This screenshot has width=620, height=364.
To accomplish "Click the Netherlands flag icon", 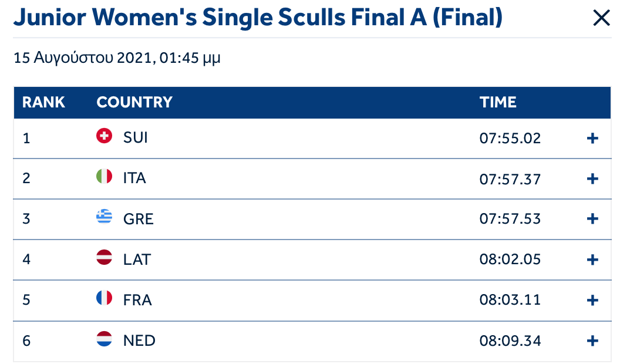I will (104, 339).
